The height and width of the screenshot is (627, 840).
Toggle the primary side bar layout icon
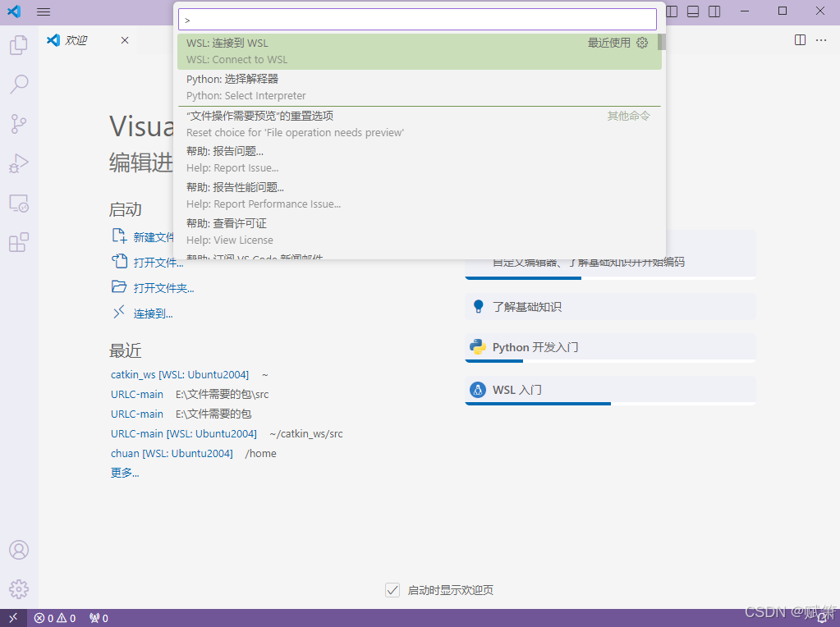[x=672, y=11]
